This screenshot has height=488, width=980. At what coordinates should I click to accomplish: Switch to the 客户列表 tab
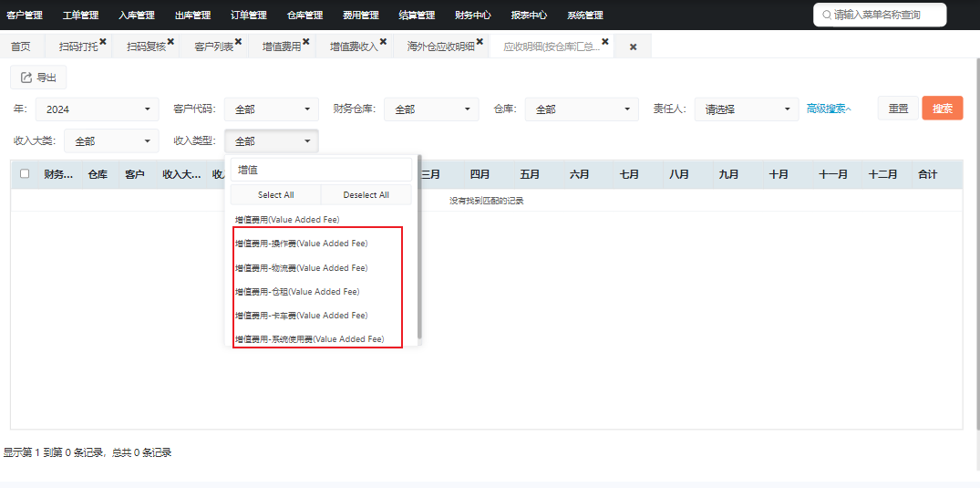pyautogui.click(x=213, y=47)
